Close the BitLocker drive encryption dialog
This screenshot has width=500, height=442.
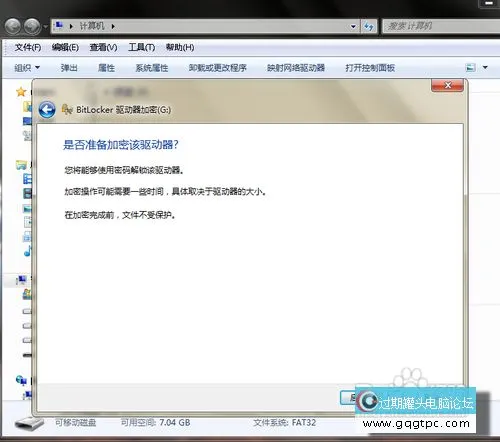point(447,85)
